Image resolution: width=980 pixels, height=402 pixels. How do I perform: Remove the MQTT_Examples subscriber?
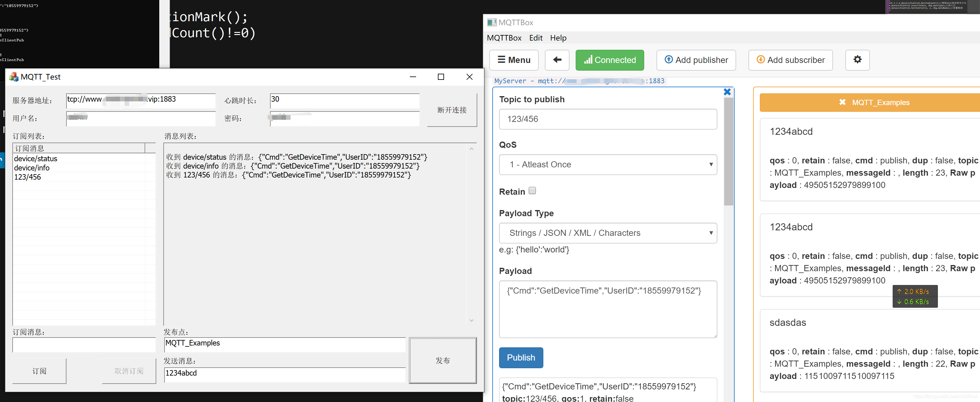point(842,102)
